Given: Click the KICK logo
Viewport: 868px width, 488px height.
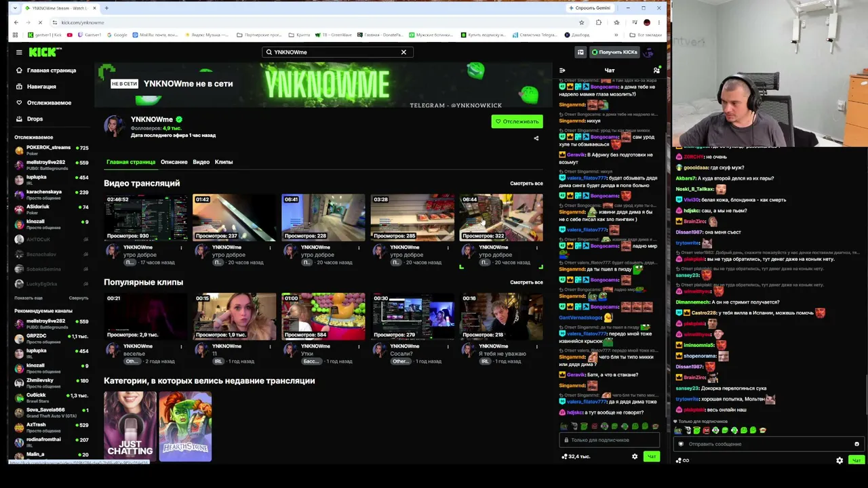Looking at the screenshot, I should pyautogui.click(x=45, y=52).
